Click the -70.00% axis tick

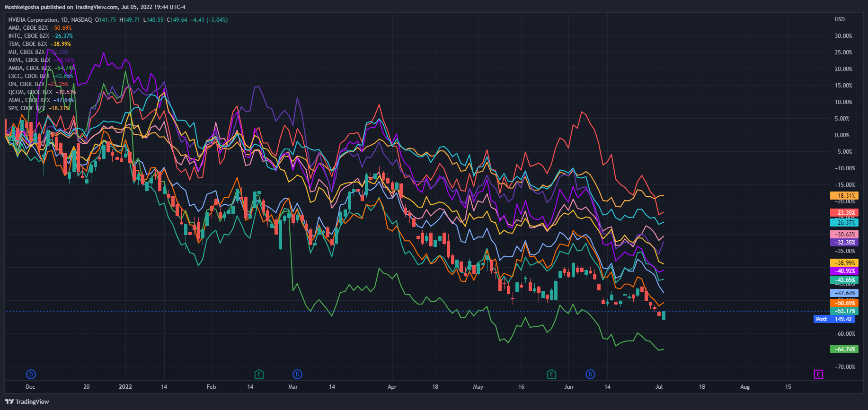[x=844, y=367]
